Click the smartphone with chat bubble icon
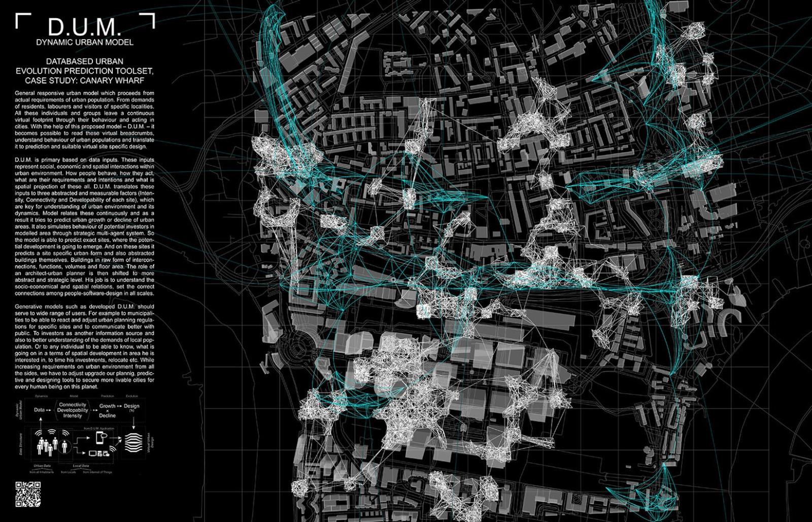This screenshot has width=812, height=522. point(100,438)
